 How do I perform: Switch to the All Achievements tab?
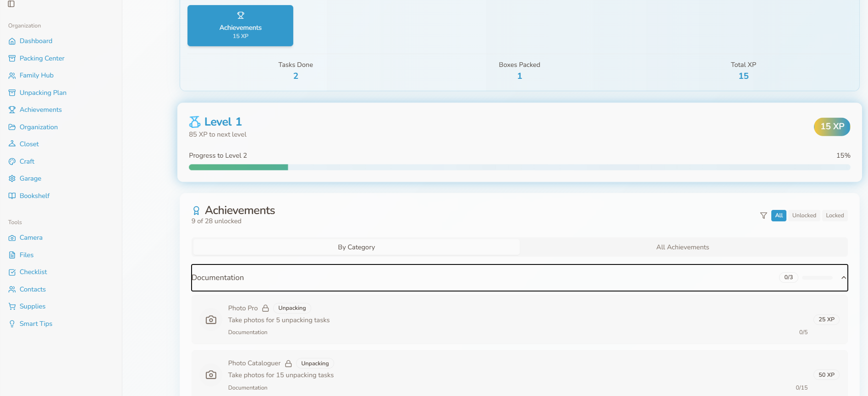tap(682, 247)
